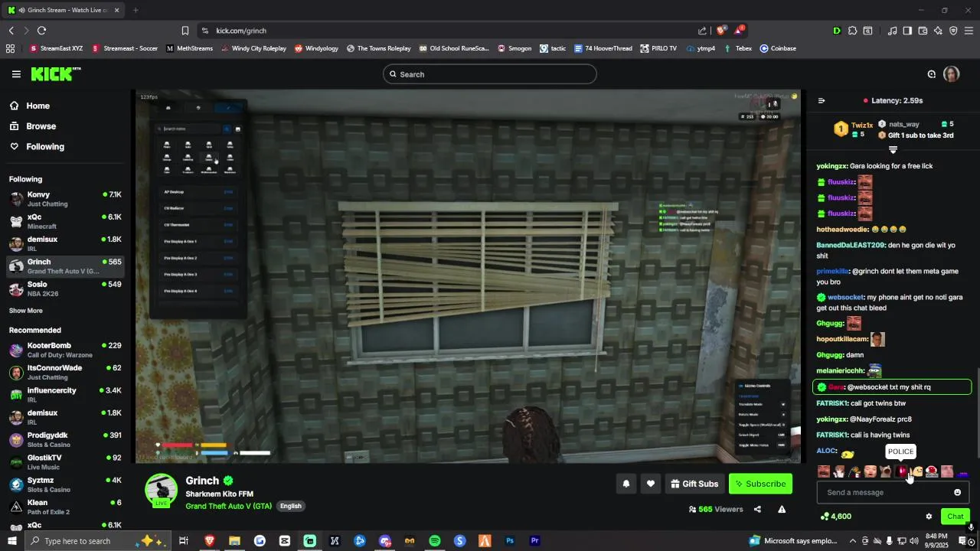Click the share page icon in address bar

tap(702, 31)
